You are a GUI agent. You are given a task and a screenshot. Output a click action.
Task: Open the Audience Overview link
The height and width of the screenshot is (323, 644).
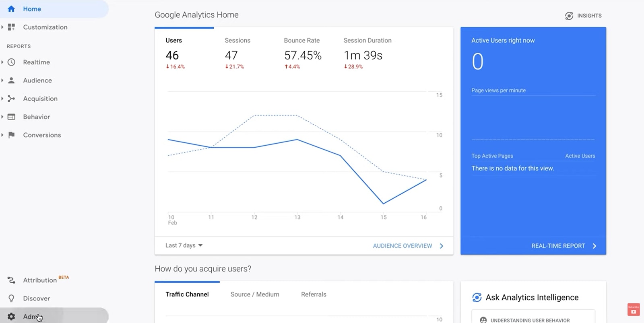coord(402,246)
